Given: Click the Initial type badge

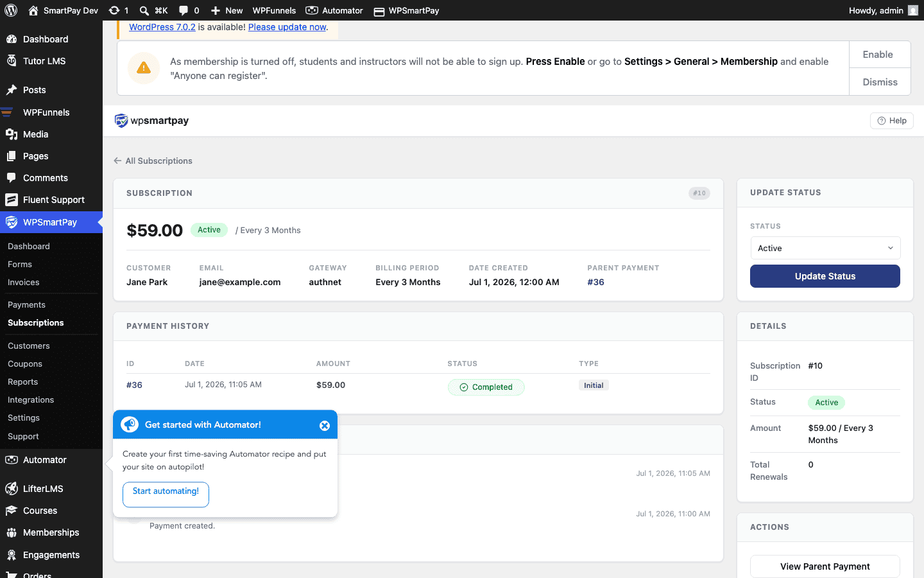Looking at the screenshot, I should pyautogui.click(x=594, y=385).
